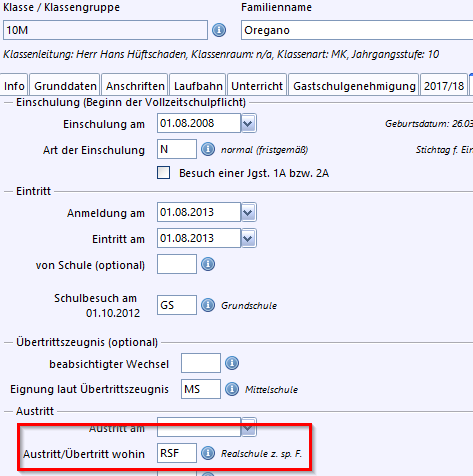Click info icon next to Klasse field
The height and width of the screenshot is (476, 473).
click(219, 30)
